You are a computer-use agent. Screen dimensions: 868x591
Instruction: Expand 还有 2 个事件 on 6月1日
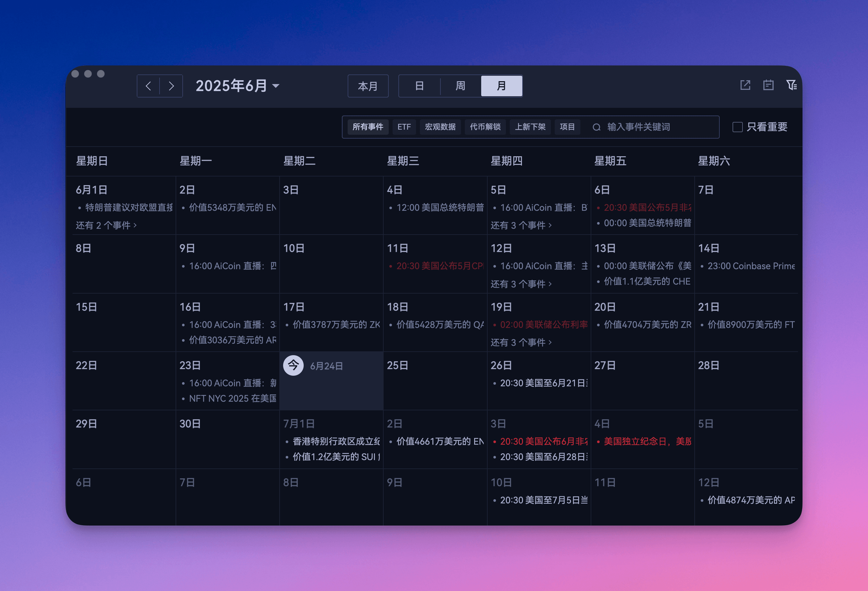pos(106,225)
